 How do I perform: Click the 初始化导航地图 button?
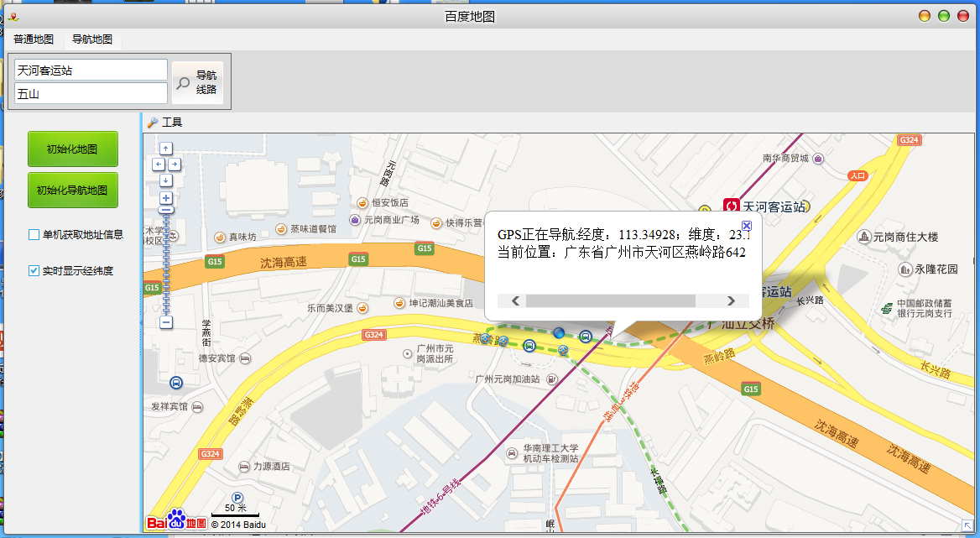click(x=72, y=190)
